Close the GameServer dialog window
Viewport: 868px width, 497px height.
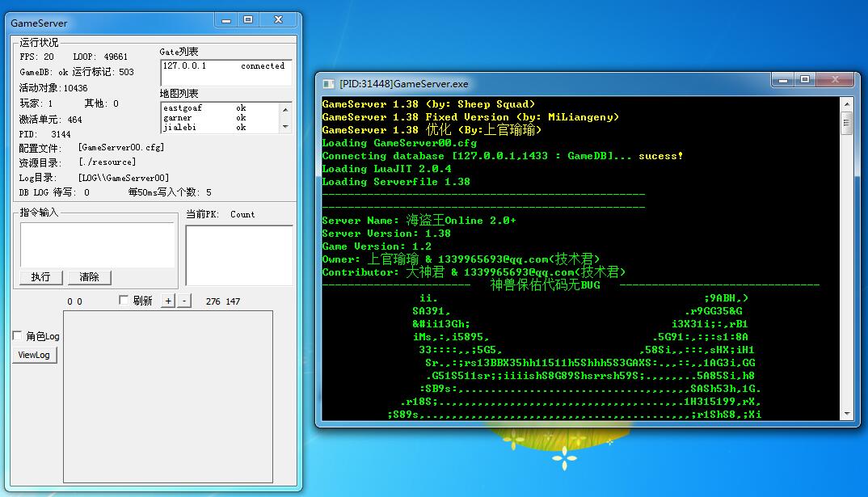coord(279,20)
